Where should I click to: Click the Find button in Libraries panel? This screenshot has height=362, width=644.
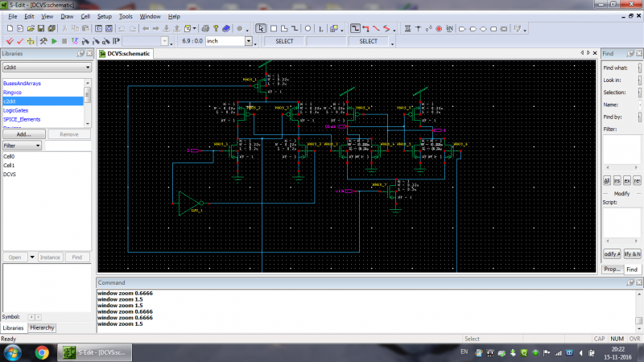click(x=76, y=257)
